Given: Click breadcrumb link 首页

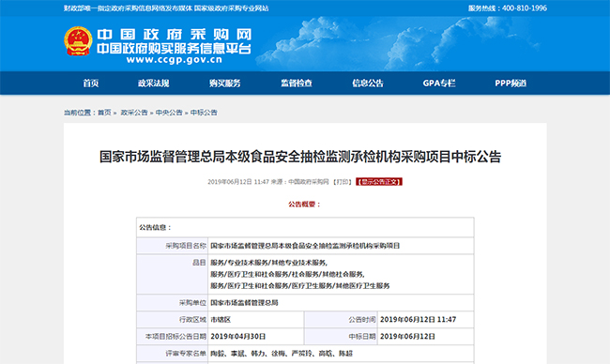Looking at the screenshot, I should point(104,113).
